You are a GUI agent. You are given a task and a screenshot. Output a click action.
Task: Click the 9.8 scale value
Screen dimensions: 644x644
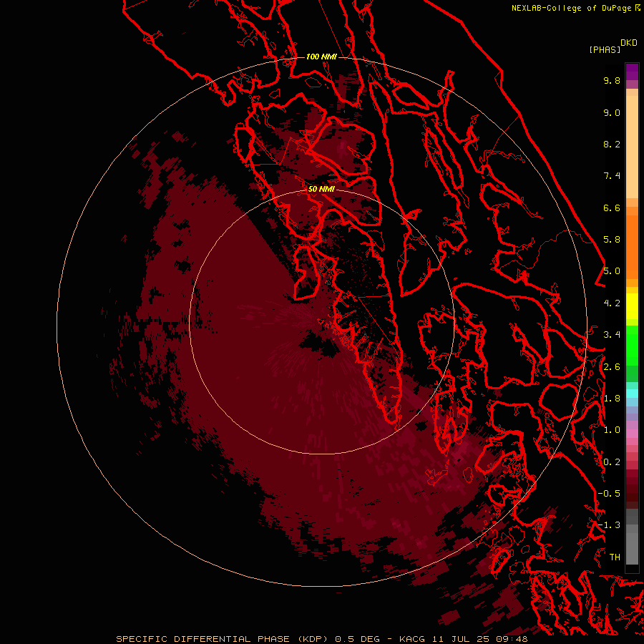click(612, 80)
